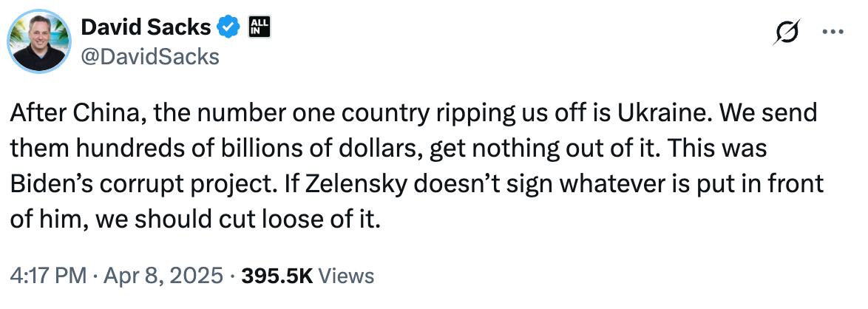This screenshot has height=309, width=868.
Task: Click the 395.5K view count number
Action: tap(277, 276)
